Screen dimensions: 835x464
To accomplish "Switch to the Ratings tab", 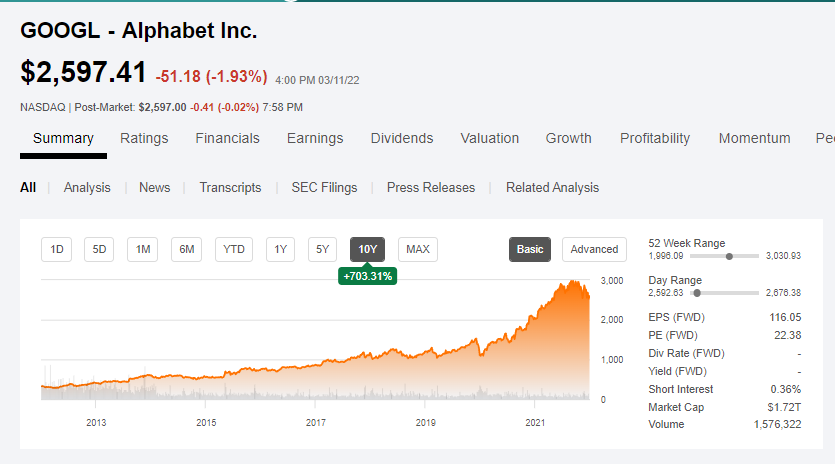I will pos(144,139).
